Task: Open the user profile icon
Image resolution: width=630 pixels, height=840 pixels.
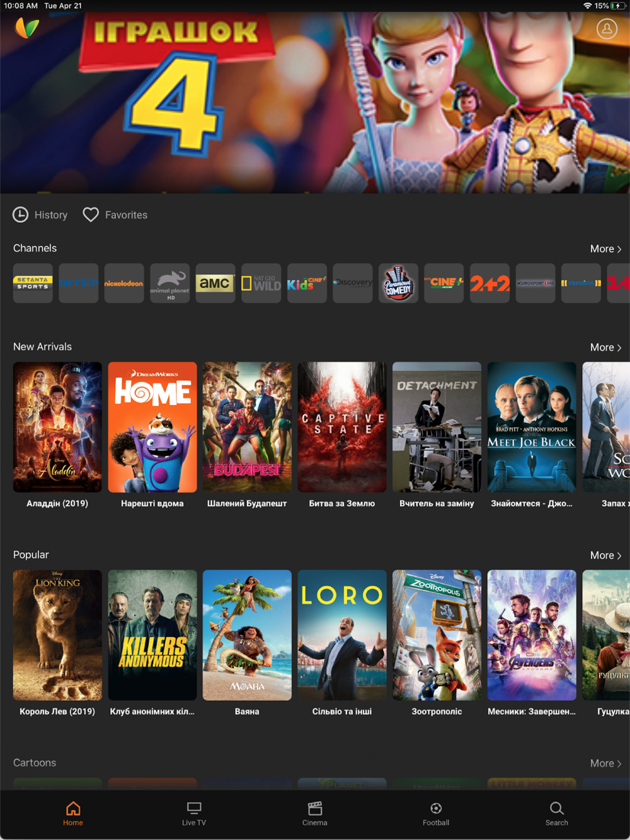Action: tap(607, 28)
